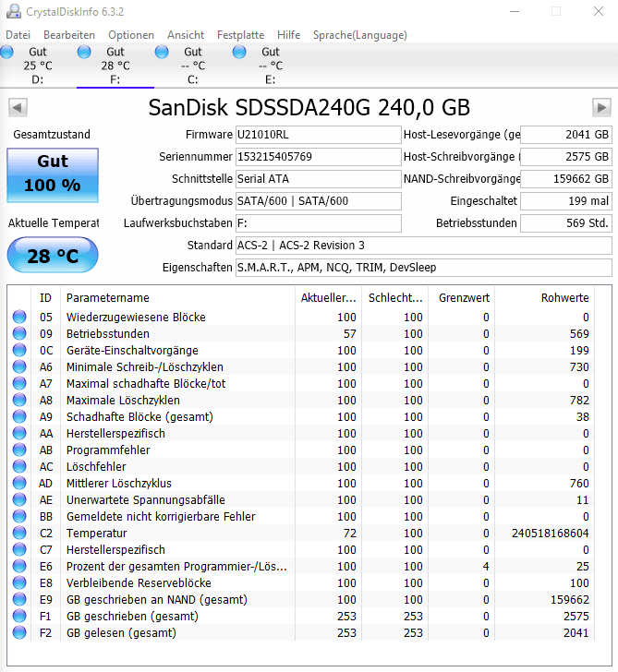Click status orb for Unerwartete Spannungsabfälle row

pos(19,499)
